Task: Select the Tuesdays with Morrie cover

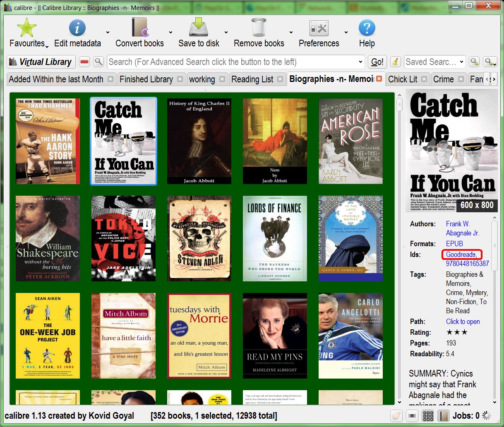Action: click(199, 336)
